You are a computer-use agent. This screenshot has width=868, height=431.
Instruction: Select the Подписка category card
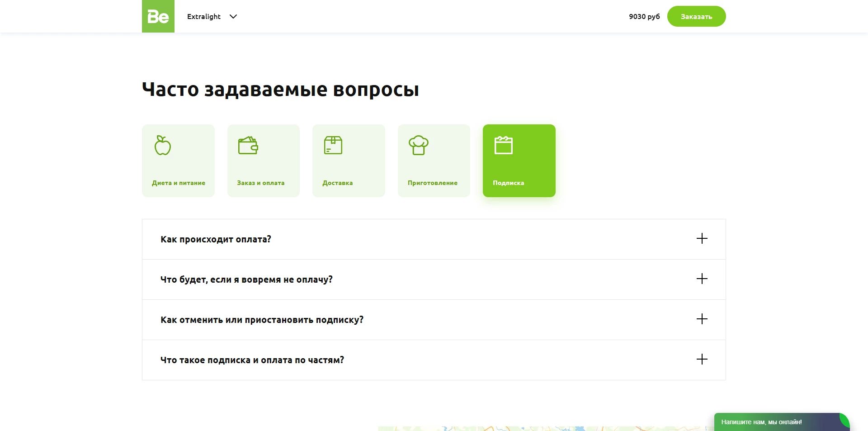coord(519,161)
